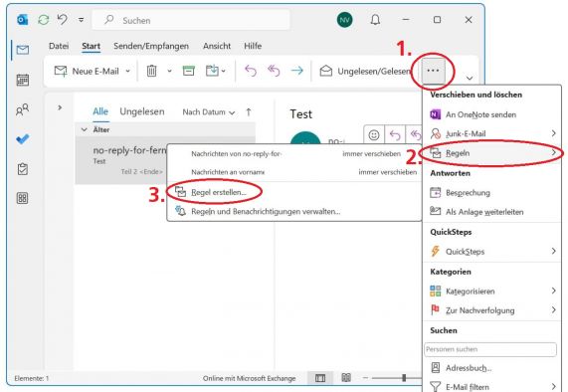Toggle the sort direction up arrow
Screen dimensions: 568x392
point(249,112)
